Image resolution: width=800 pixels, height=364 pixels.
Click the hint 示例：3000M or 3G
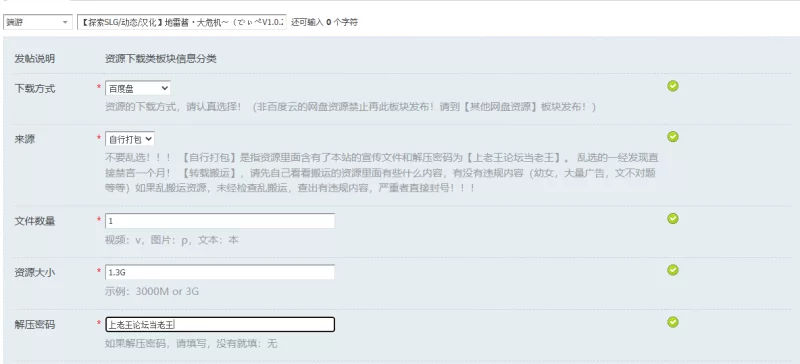click(x=152, y=292)
